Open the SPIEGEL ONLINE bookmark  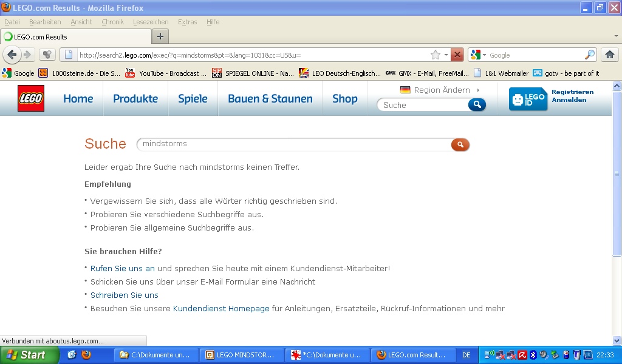[x=249, y=73]
